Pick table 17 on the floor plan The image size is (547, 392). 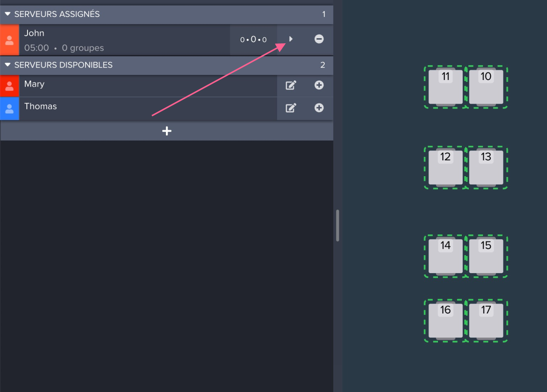[486, 321]
